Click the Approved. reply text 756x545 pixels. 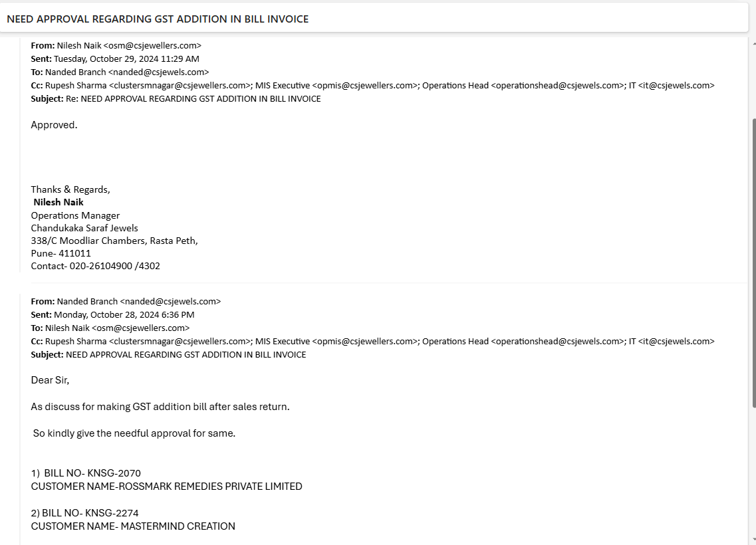click(x=54, y=125)
